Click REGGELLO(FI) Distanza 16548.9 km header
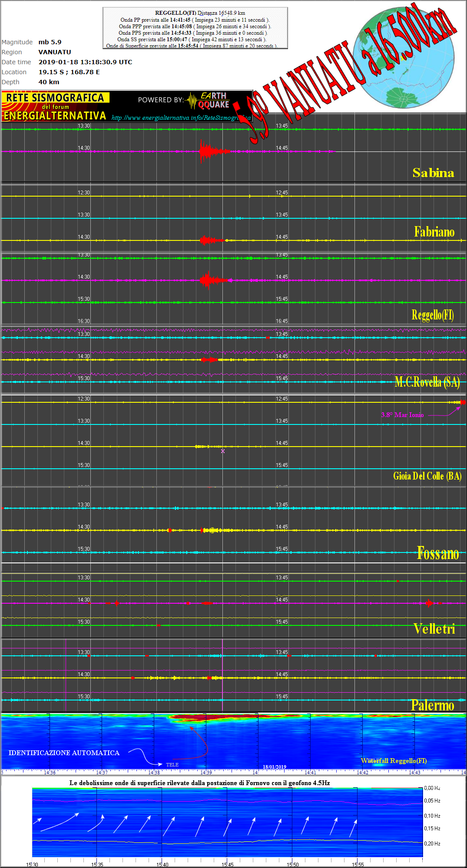This screenshot has width=467, height=868. (x=200, y=13)
